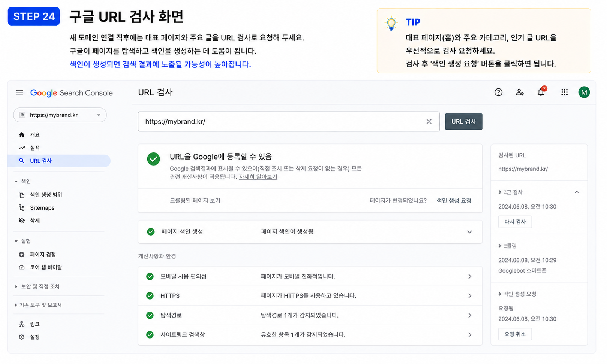
Task: Open 코어 웹 바이탈 in the sidebar
Action: point(46,267)
